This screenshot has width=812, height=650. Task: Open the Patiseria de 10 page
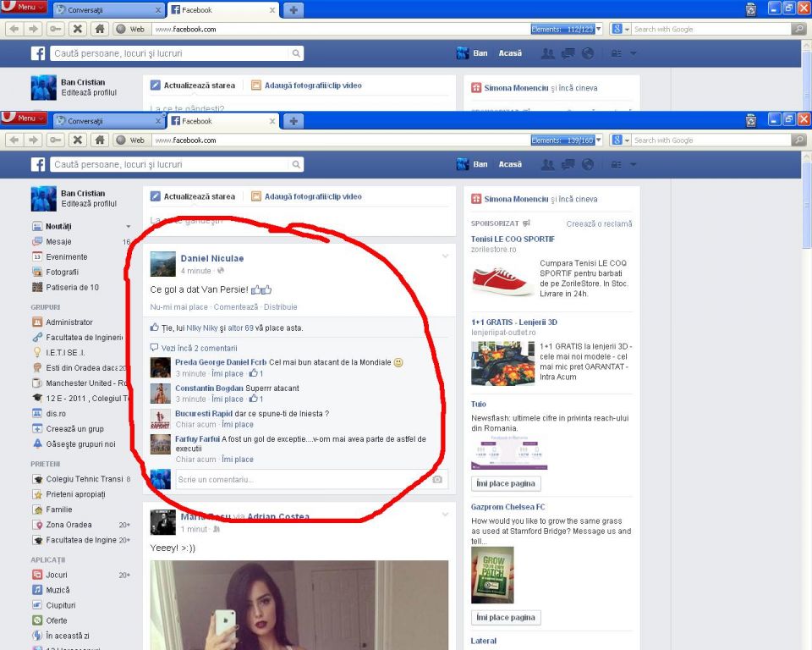72,287
